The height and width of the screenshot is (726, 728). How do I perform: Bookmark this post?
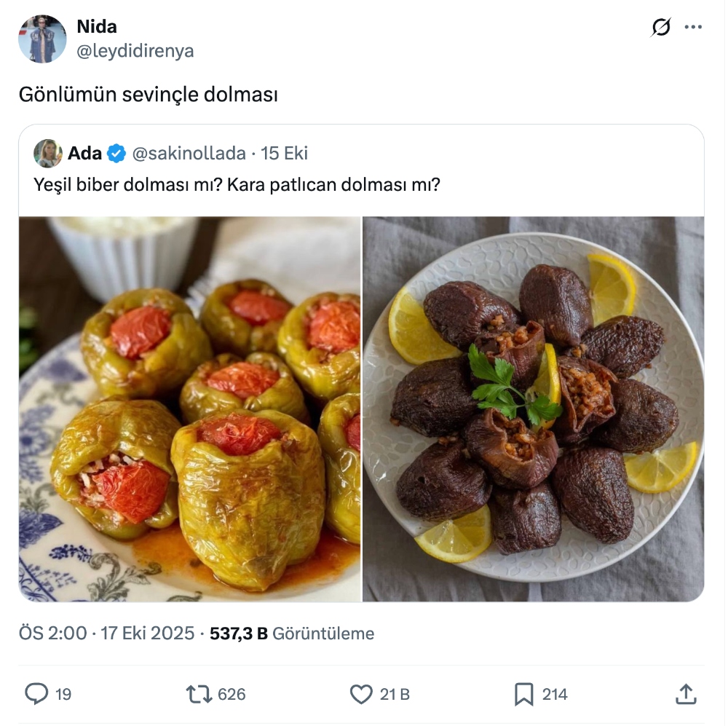(523, 694)
